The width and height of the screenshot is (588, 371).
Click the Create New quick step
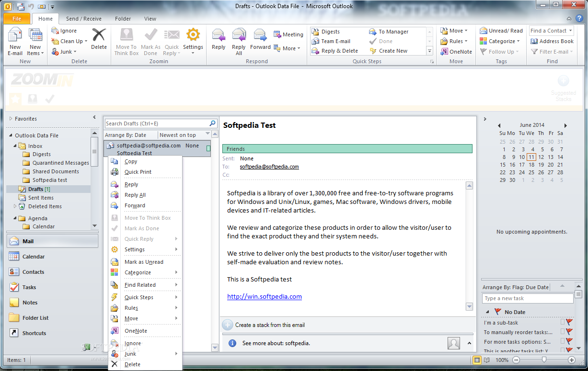pyautogui.click(x=388, y=51)
